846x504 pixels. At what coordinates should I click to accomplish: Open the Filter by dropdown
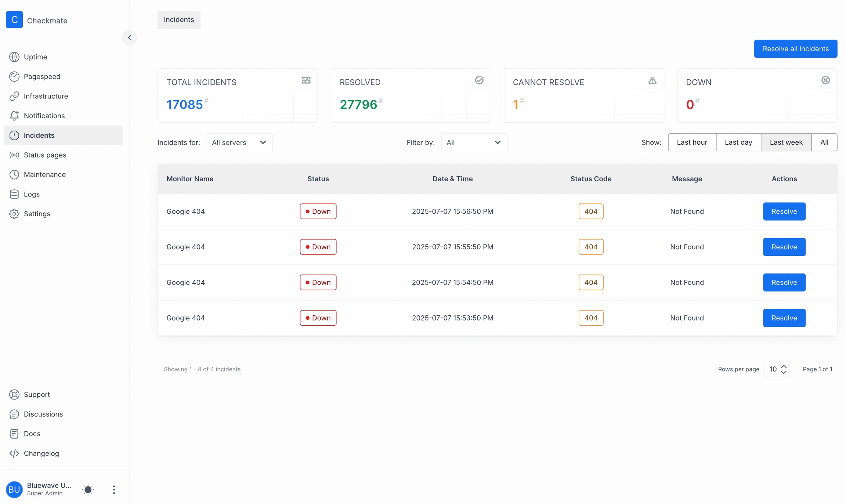(x=474, y=142)
